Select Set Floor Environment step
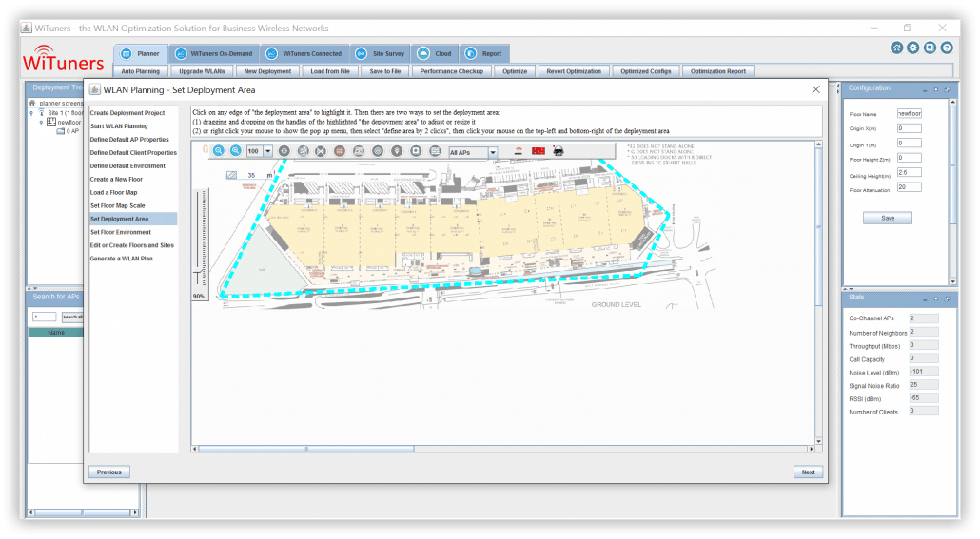Viewport: 980px width, 539px height. tap(121, 232)
